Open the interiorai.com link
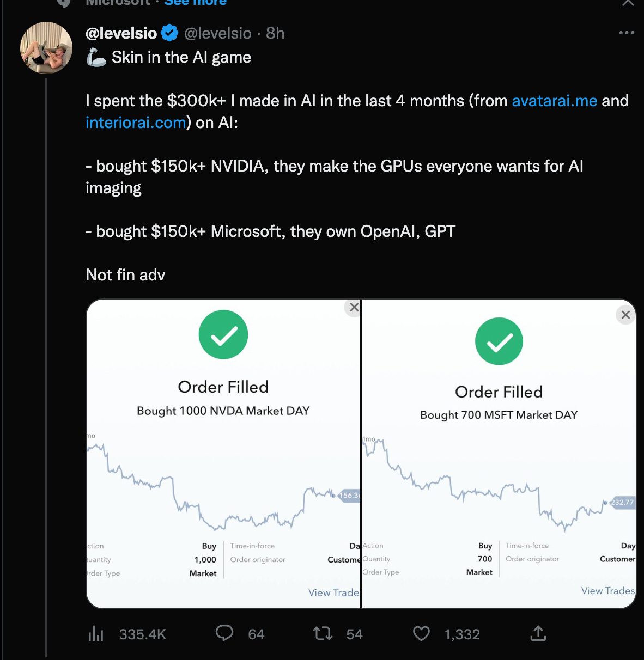644x660 pixels. 135,122
